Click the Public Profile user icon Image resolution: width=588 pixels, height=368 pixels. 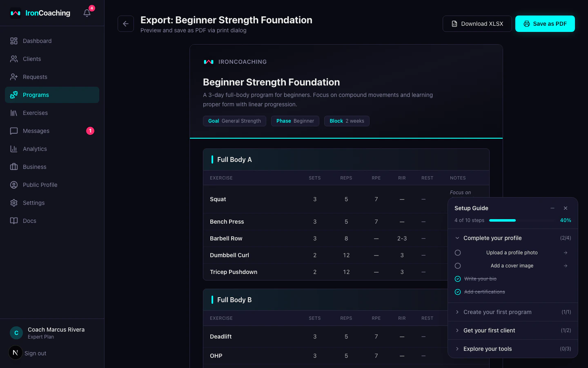point(14,185)
